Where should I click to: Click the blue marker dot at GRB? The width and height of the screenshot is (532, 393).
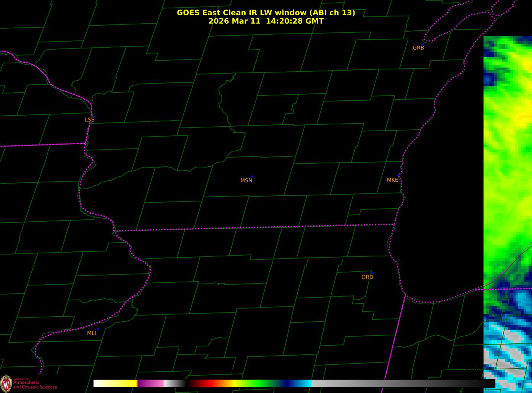423,44
